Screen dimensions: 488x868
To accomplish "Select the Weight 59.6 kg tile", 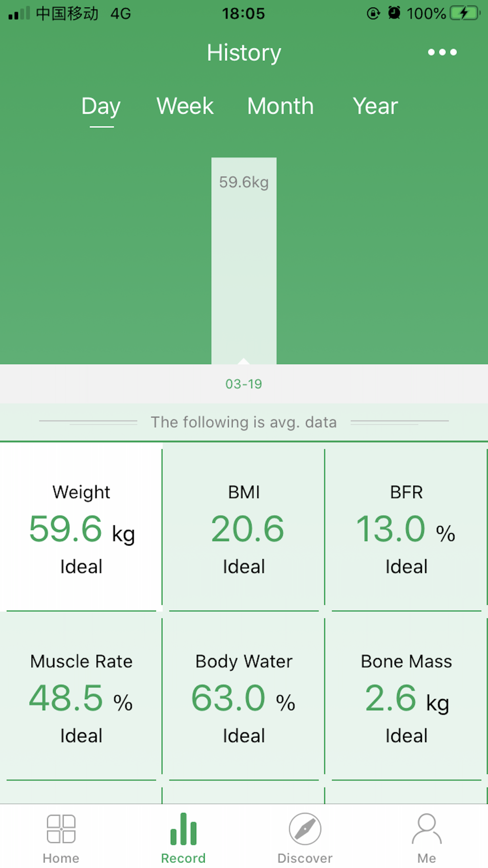I will pos(81,528).
